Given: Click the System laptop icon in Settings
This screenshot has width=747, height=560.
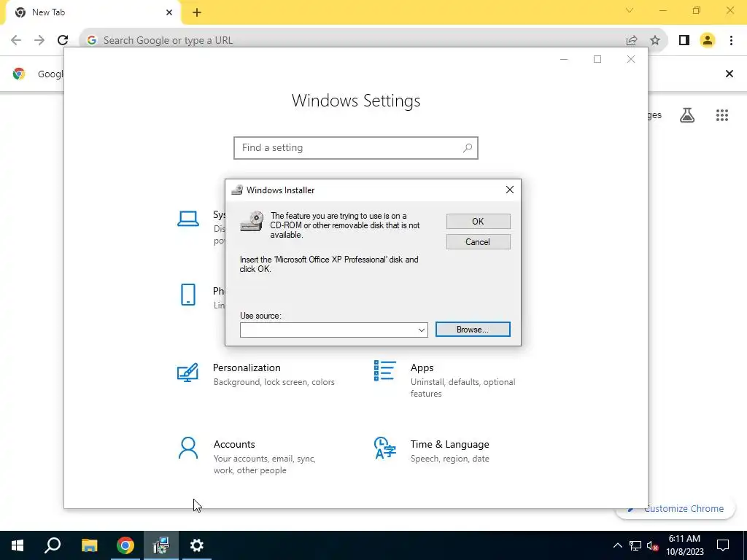Looking at the screenshot, I should coord(188,219).
